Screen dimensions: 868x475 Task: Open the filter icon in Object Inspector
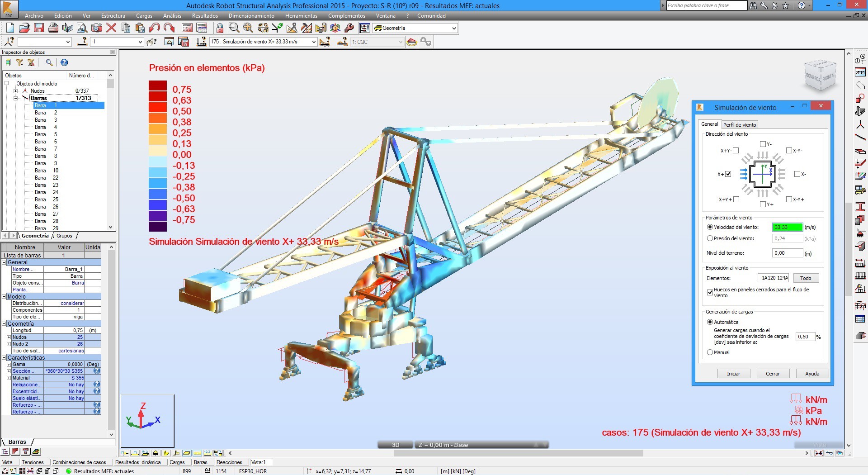pyautogui.click(x=19, y=63)
